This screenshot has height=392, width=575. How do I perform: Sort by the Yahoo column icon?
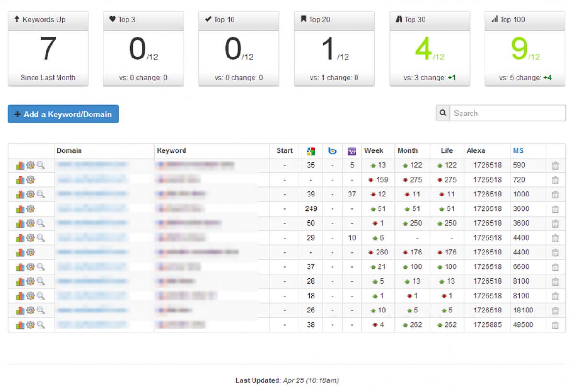pos(352,151)
